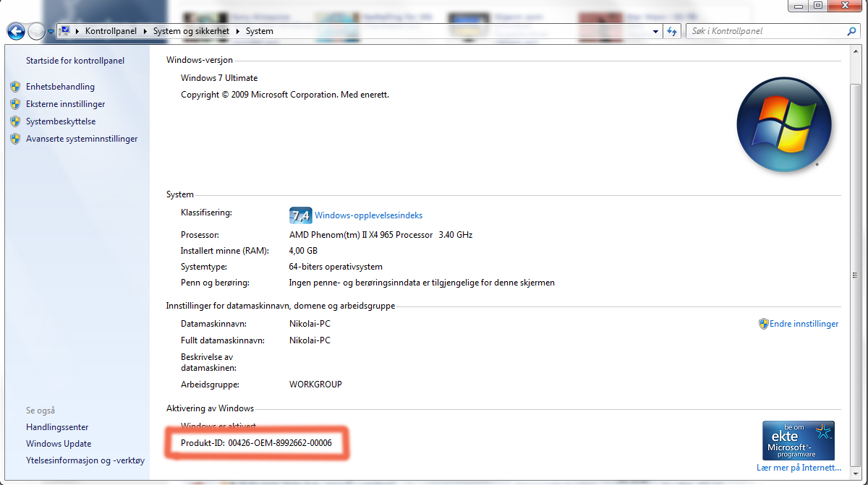Open Ytelsesinformasjon og -verktøy link
868x485 pixels.
pos(85,460)
